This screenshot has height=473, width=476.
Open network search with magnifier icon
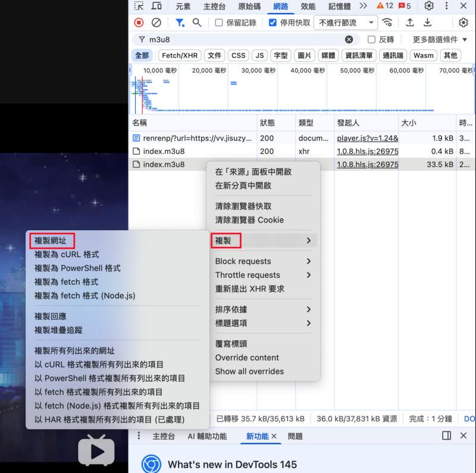(x=197, y=23)
